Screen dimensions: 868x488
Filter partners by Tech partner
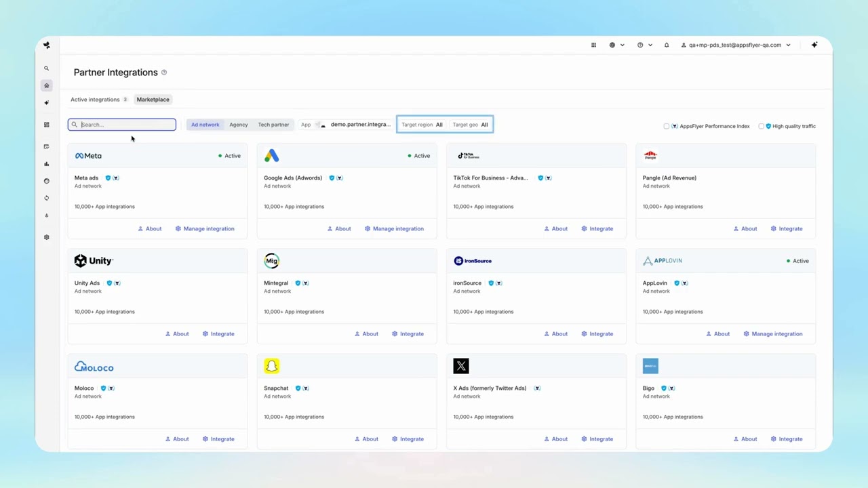pyautogui.click(x=273, y=125)
